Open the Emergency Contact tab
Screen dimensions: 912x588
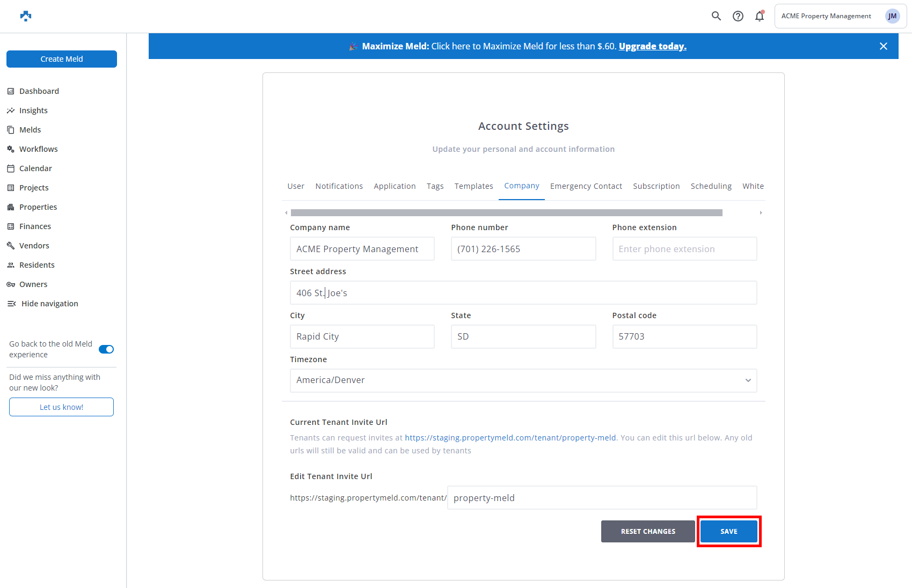(x=586, y=186)
